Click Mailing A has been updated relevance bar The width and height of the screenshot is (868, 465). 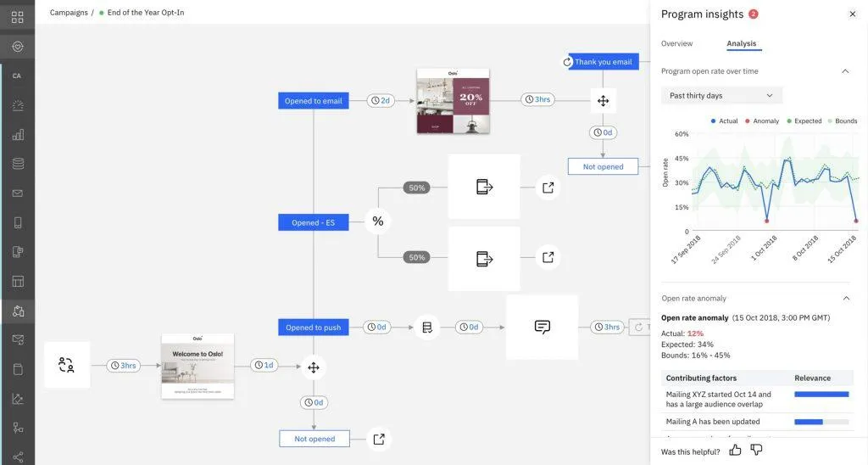click(x=821, y=422)
